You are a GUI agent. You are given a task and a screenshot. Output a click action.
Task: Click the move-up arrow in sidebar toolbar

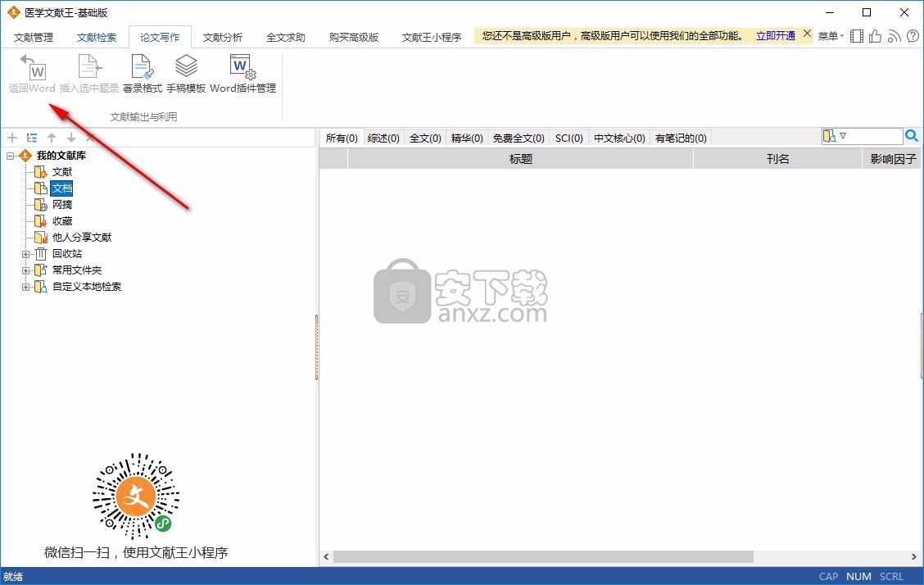(x=52, y=138)
